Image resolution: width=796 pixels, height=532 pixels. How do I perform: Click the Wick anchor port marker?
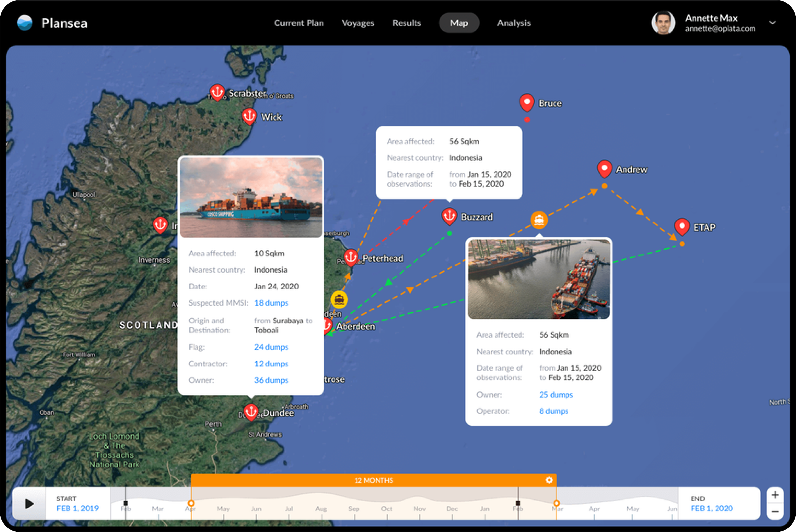coord(249,116)
